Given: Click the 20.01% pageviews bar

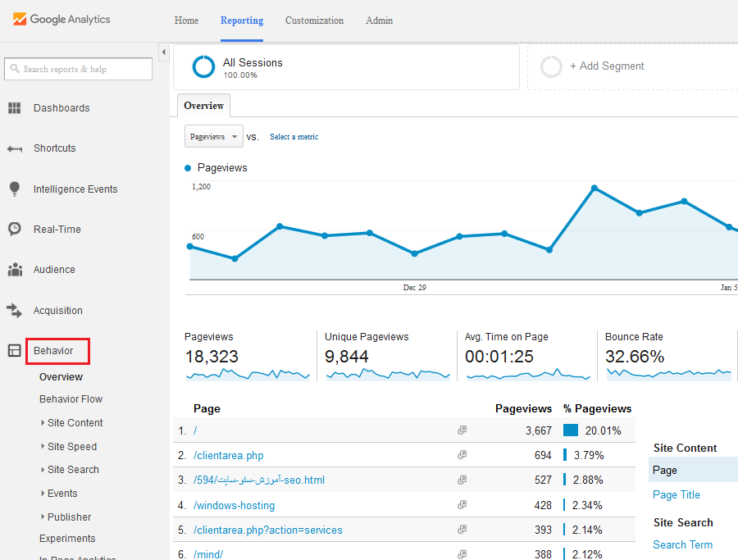Looking at the screenshot, I should (x=571, y=430).
